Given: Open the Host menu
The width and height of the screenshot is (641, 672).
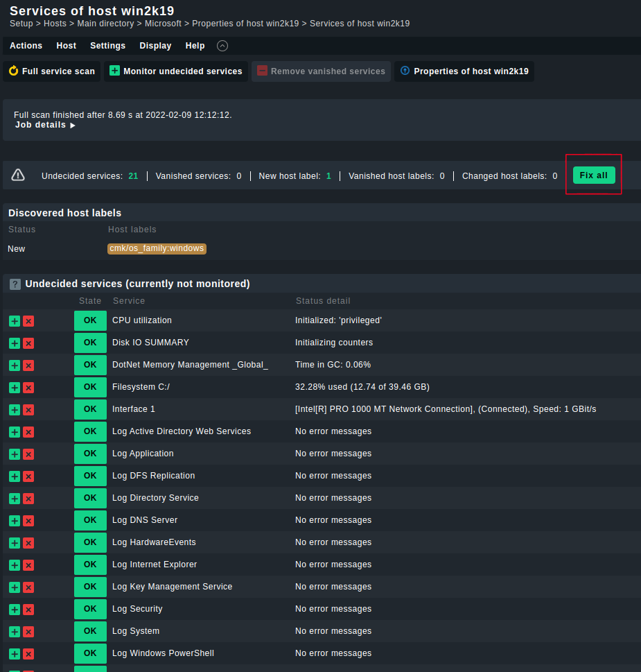Looking at the screenshot, I should coord(66,45).
